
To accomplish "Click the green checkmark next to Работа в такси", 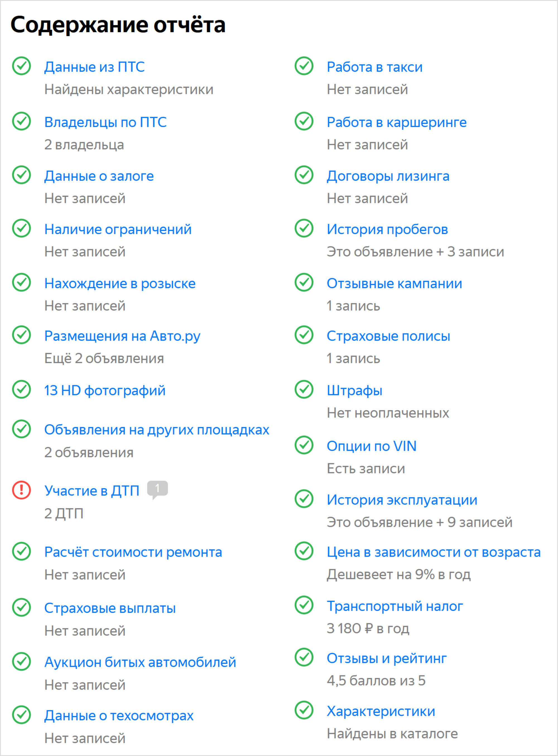I will point(304,66).
